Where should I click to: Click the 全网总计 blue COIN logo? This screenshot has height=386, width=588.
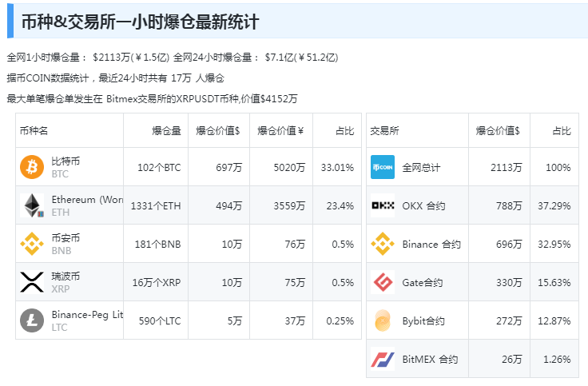(383, 167)
